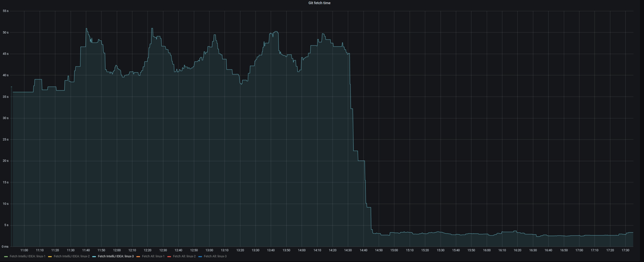Toggle the Fetch IntelliJ IDEA: linux-3 series

[116, 256]
